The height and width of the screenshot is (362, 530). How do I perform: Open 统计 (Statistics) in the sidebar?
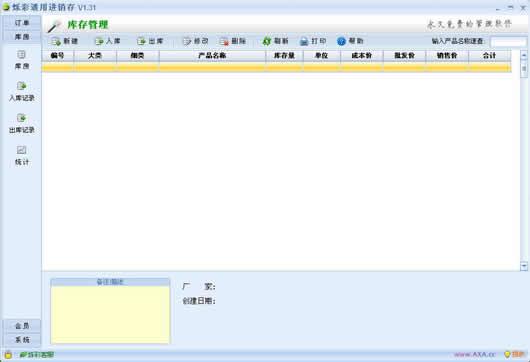22,155
